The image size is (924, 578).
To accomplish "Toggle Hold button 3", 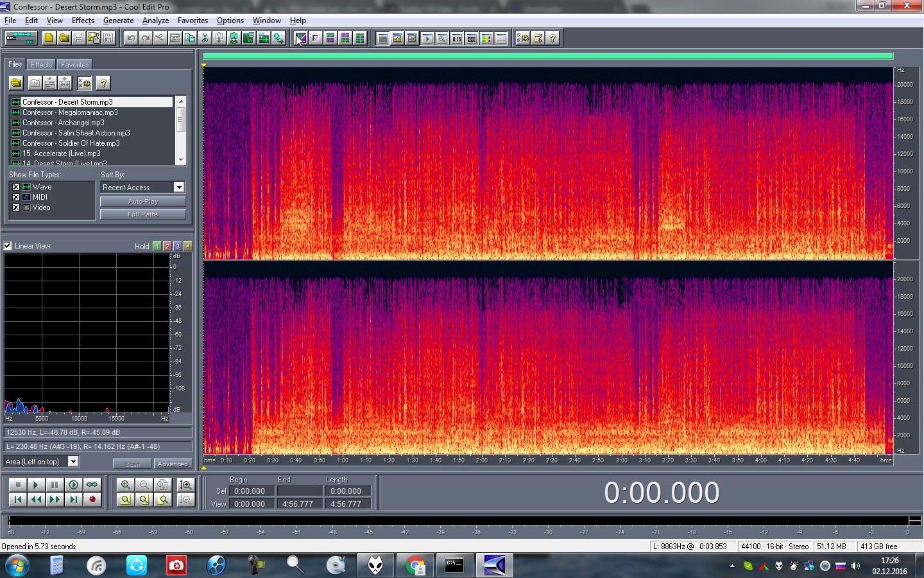I will pyautogui.click(x=178, y=246).
